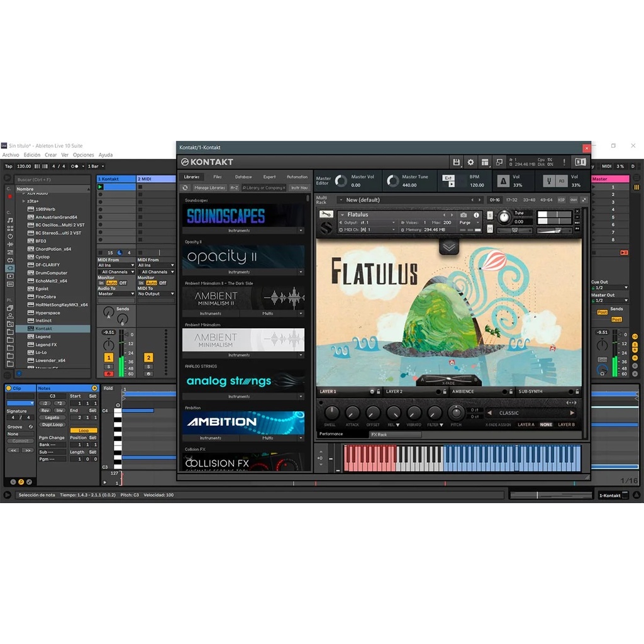
Task: Switch to Kontakt Database tab
Action: pyautogui.click(x=243, y=177)
